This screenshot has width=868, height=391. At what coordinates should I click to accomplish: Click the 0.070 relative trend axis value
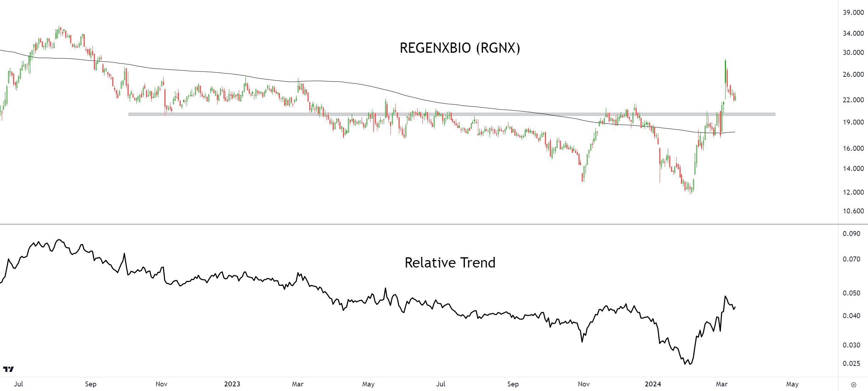click(851, 259)
